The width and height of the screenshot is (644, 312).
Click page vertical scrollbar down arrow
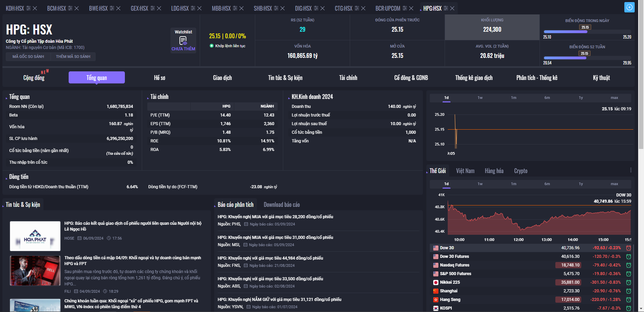coord(641,309)
